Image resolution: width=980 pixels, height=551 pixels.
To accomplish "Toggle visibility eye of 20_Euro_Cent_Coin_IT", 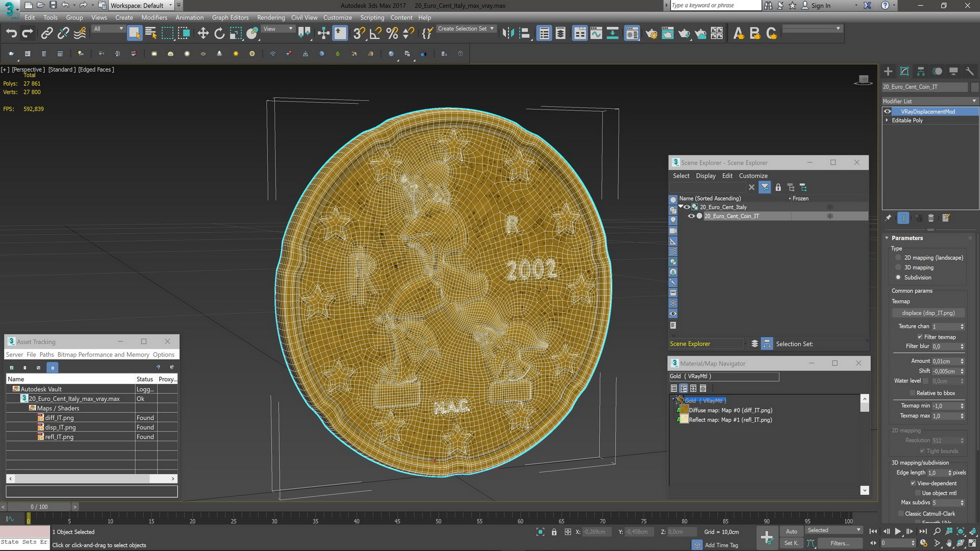I will click(x=691, y=216).
